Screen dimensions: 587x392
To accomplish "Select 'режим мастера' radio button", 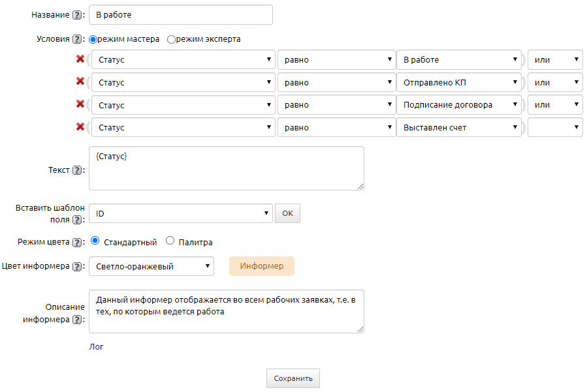I will [x=93, y=39].
